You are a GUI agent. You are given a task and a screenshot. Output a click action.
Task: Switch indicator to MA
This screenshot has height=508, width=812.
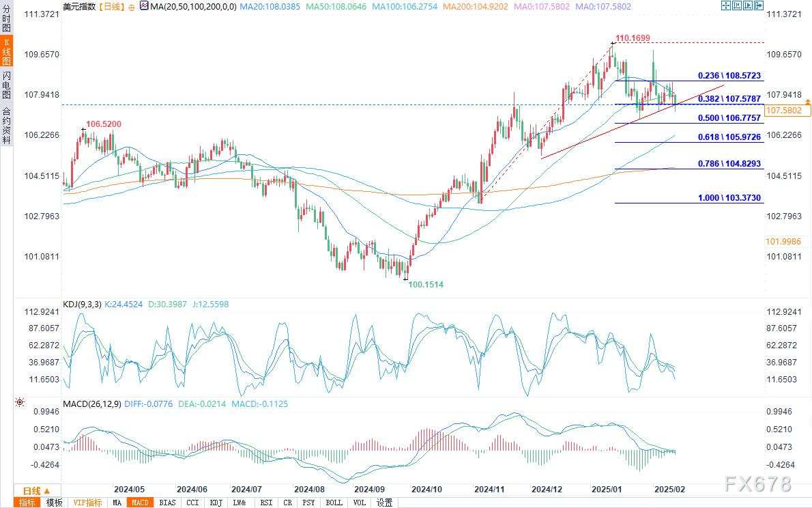[x=117, y=503]
